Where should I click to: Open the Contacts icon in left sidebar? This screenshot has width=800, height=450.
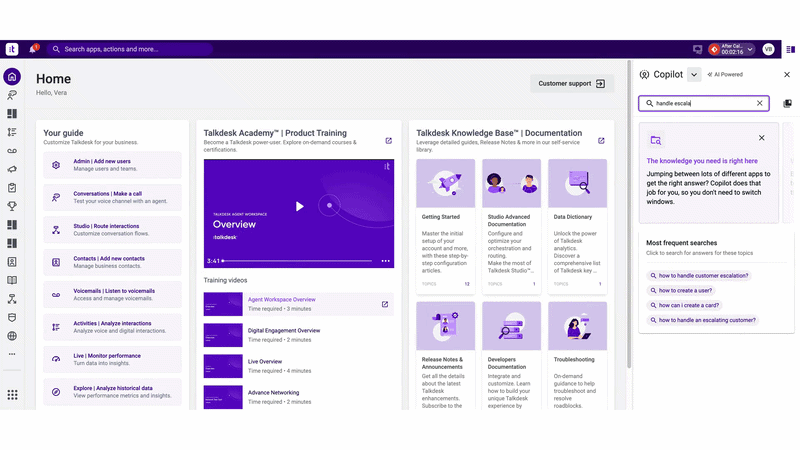[12, 262]
